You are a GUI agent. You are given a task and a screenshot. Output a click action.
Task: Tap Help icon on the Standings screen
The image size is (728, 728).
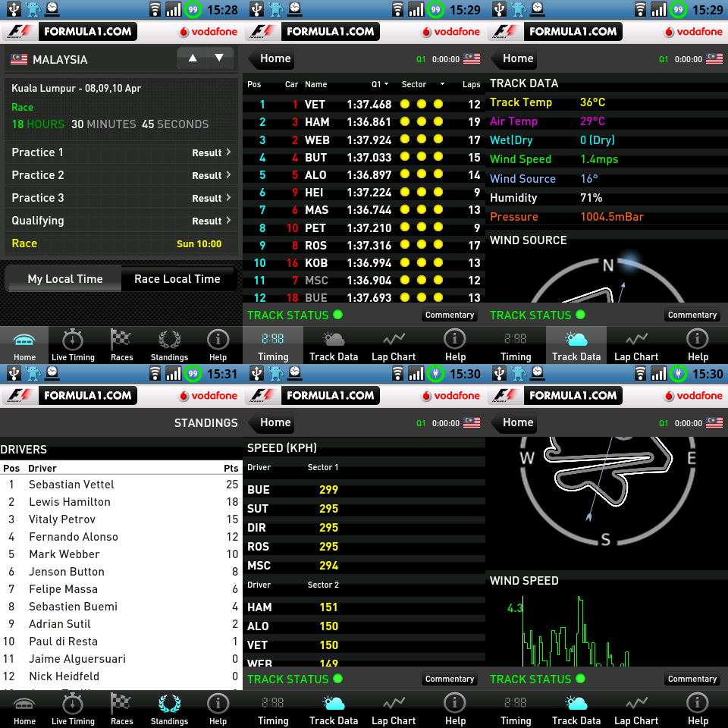click(218, 709)
